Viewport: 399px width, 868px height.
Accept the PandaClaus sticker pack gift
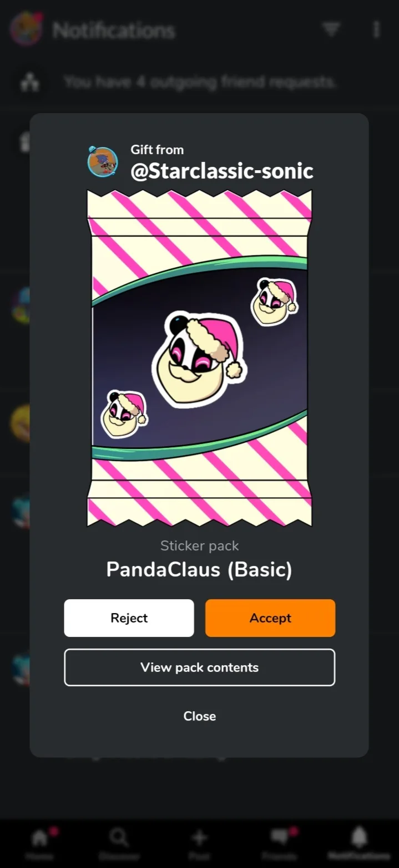point(270,618)
